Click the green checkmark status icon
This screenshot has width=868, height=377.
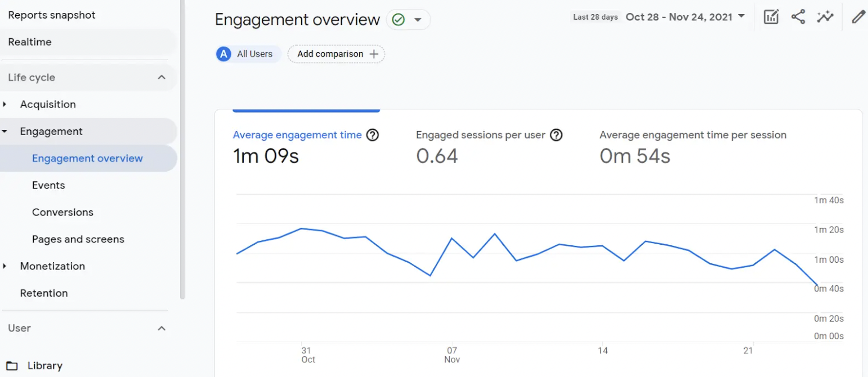(398, 20)
